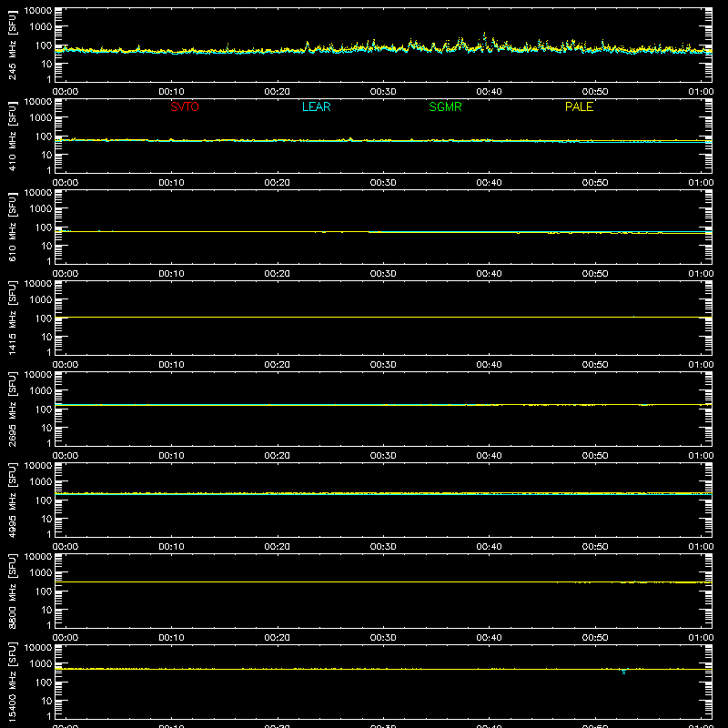
Task: Click the 00:50 time label below 1415 MHz plot
Action: 595,365
